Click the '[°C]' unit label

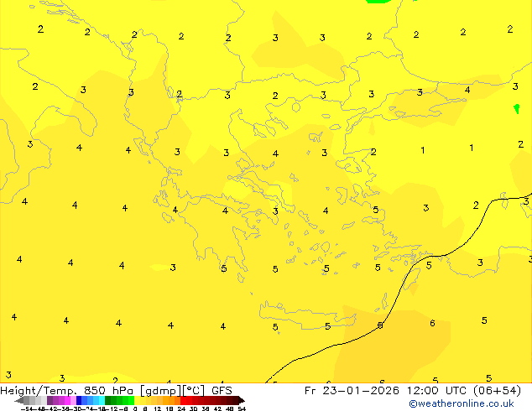(x=194, y=391)
